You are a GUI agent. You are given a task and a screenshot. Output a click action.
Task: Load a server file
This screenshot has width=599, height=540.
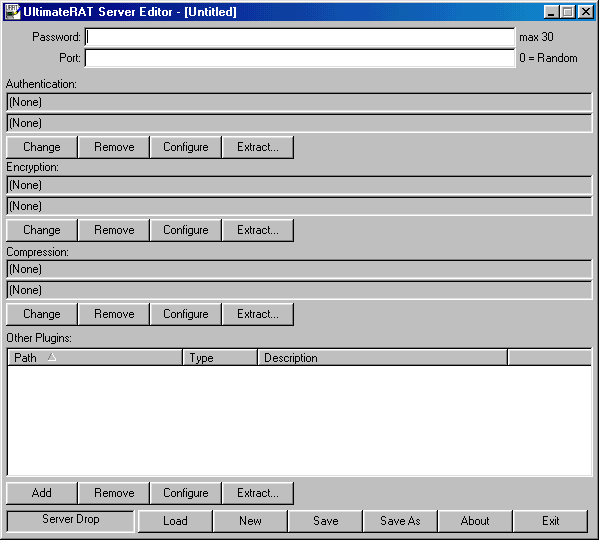pyautogui.click(x=175, y=521)
